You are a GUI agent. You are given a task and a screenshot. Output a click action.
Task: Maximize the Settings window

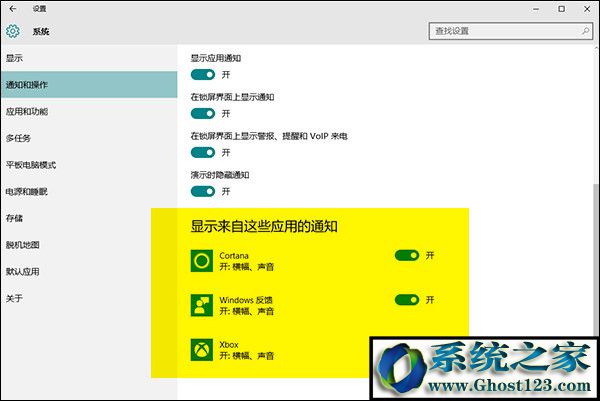561,9
